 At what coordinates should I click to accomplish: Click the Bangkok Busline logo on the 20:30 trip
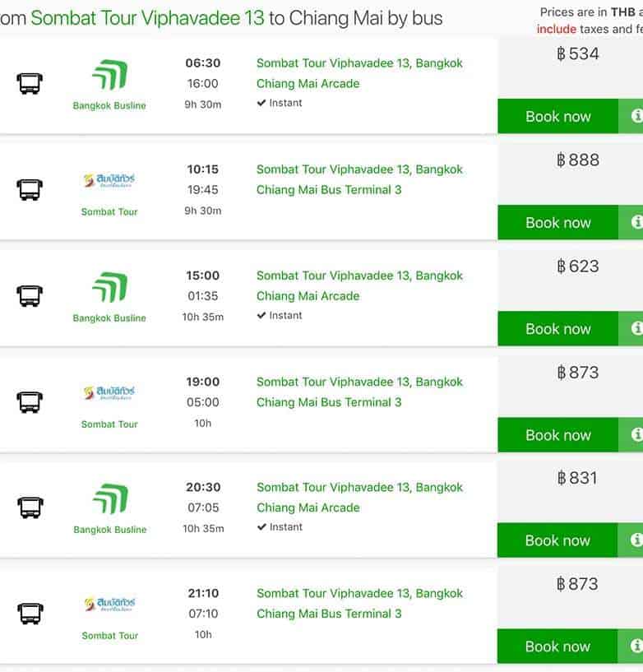pyautogui.click(x=109, y=500)
